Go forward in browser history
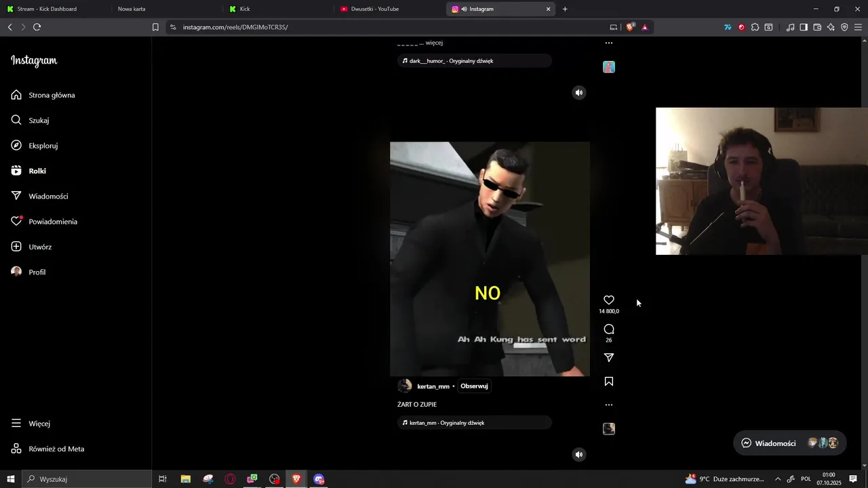Viewport: 868px width, 488px height. (x=23, y=27)
